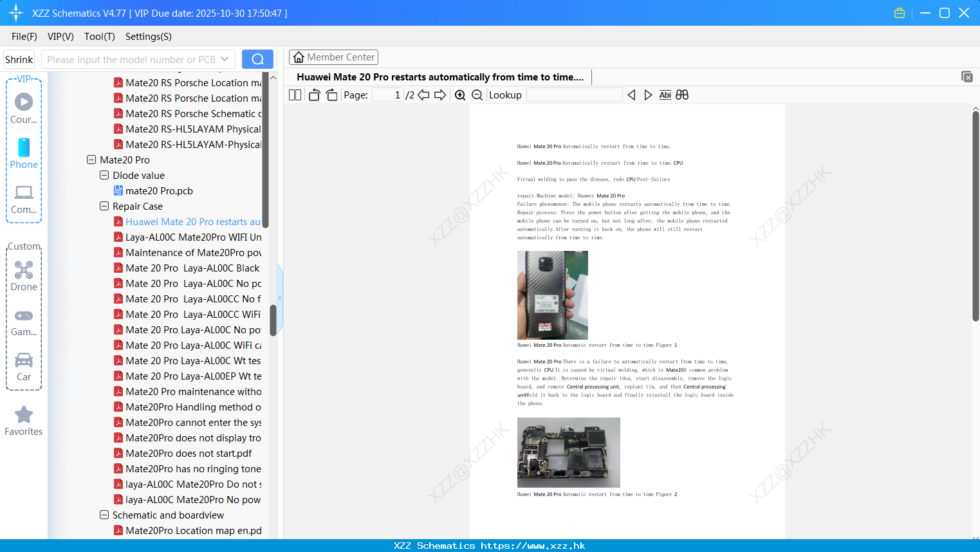Toggle the Abi whole-word match icon
This screenshot has height=552, width=980.
point(665,95)
